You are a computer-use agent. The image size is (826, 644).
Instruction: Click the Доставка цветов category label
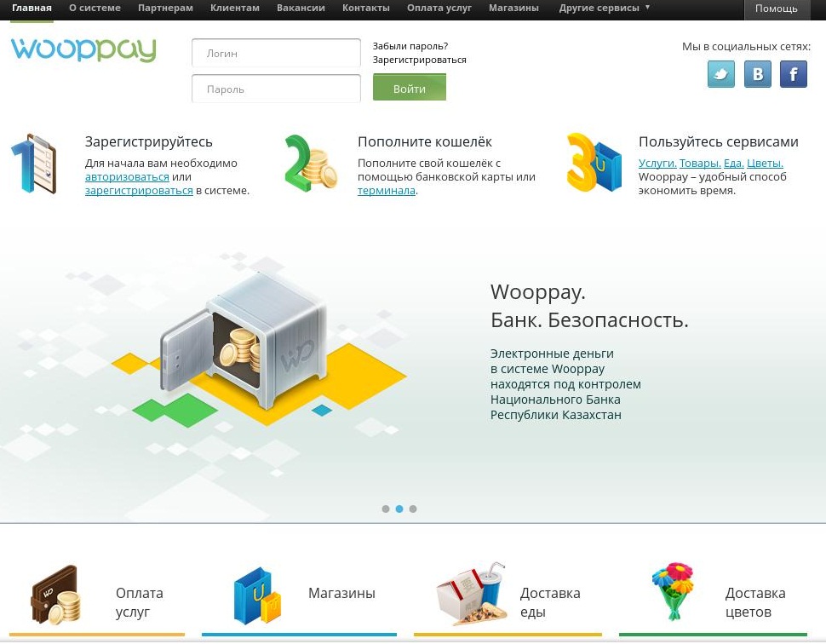pyautogui.click(x=755, y=602)
